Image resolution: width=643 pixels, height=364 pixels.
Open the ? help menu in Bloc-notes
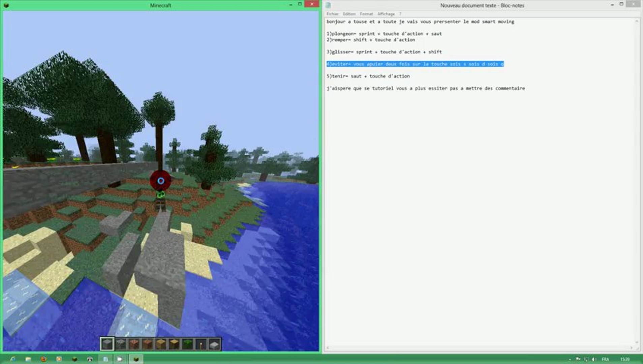coord(400,14)
